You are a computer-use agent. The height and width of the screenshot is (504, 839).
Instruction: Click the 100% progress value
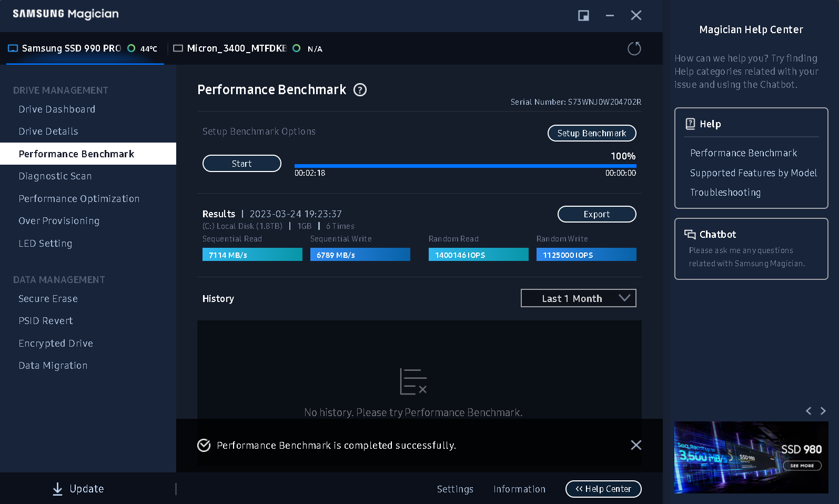(623, 156)
